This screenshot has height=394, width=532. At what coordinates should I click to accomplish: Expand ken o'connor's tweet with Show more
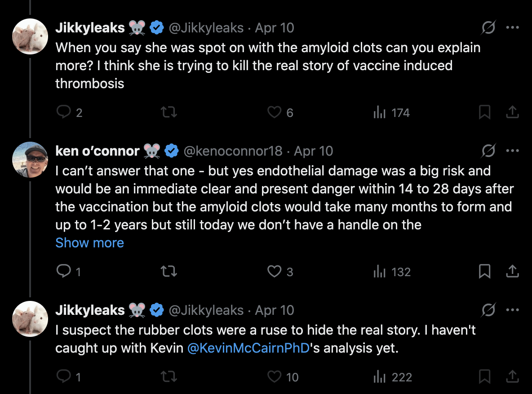89,243
